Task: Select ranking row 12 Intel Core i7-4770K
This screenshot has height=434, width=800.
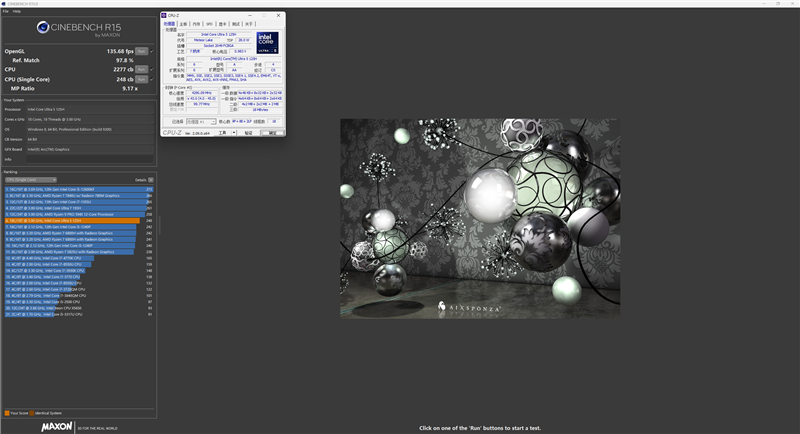Action: 79,258
